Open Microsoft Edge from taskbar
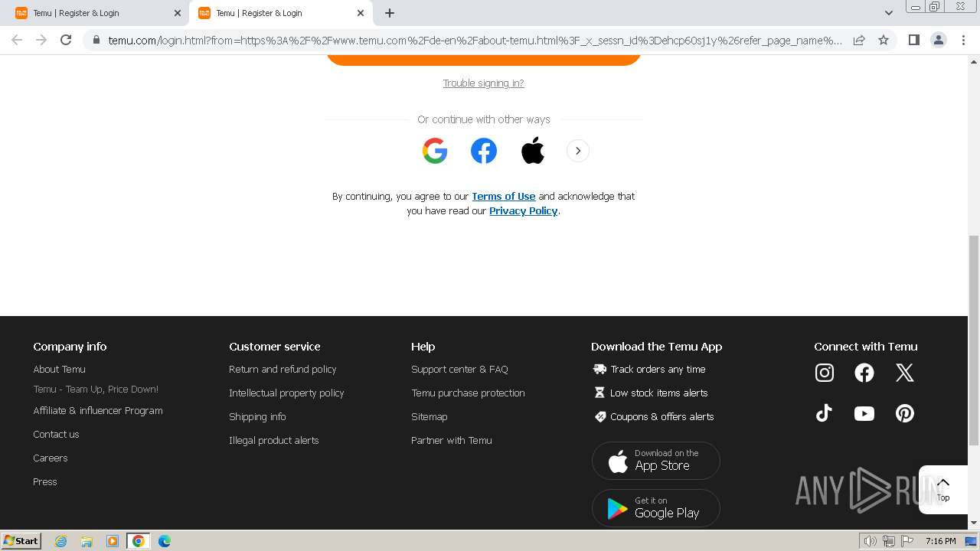This screenshot has width=980, height=551. pos(164,541)
